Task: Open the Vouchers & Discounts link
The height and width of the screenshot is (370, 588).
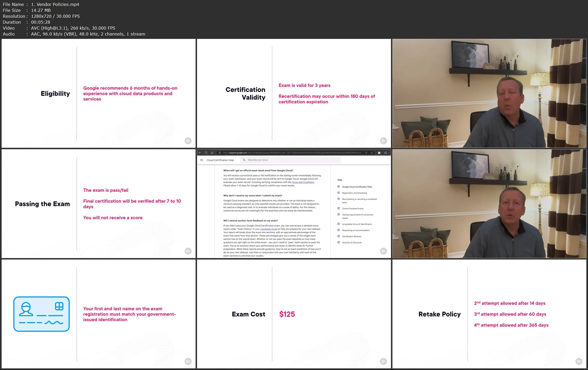Action: click(352, 243)
